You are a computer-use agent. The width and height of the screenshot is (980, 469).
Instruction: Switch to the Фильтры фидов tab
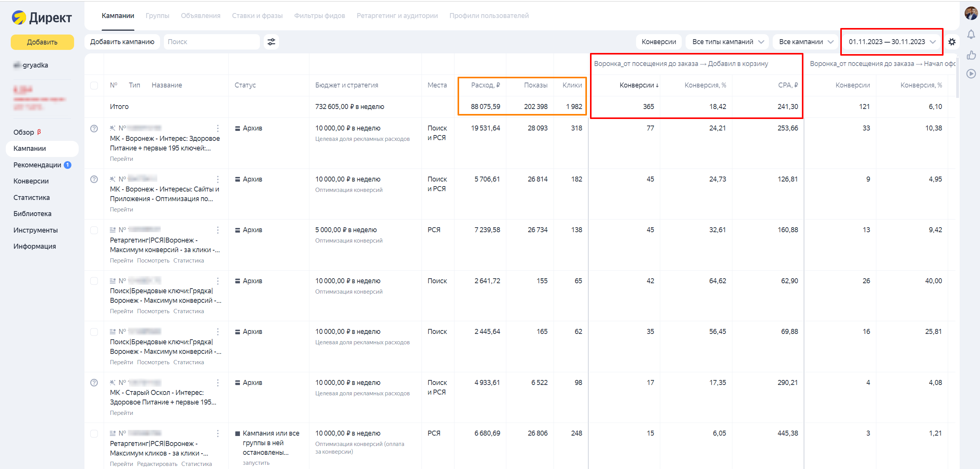[x=319, y=16]
